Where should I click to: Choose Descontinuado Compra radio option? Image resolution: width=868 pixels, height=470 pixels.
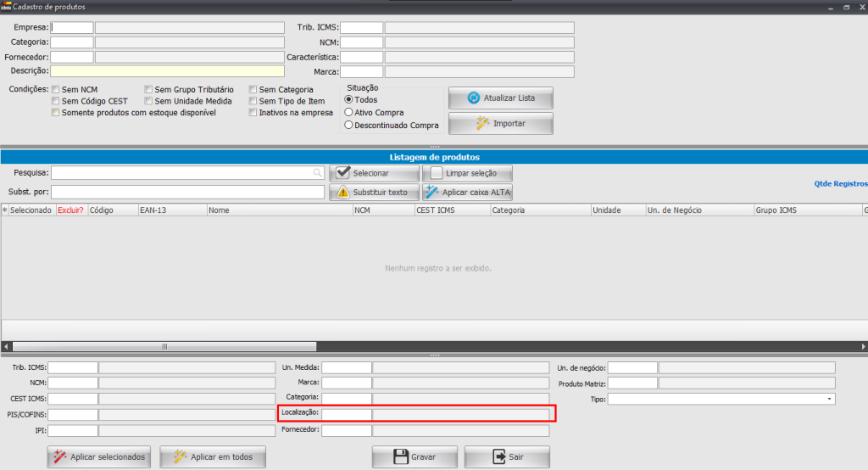348,125
